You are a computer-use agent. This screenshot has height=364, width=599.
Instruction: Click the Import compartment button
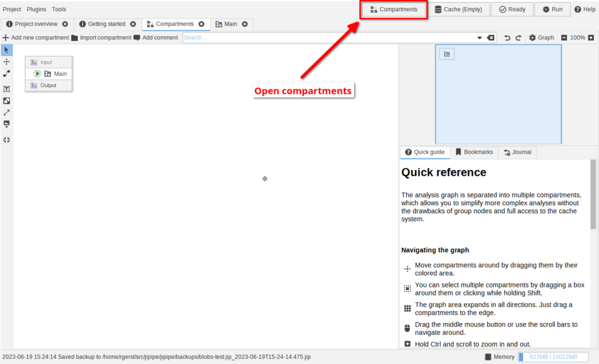[101, 38]
